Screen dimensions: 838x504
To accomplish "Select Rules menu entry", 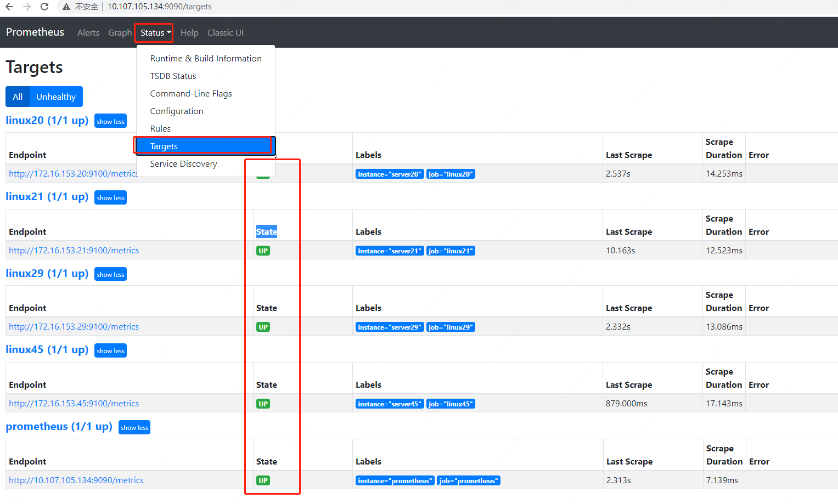I will 206,129.
